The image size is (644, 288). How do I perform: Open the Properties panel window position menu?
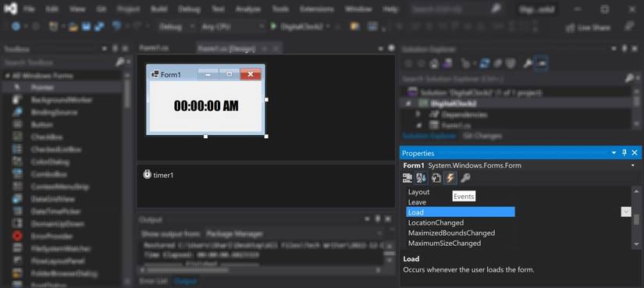(614, 153)
